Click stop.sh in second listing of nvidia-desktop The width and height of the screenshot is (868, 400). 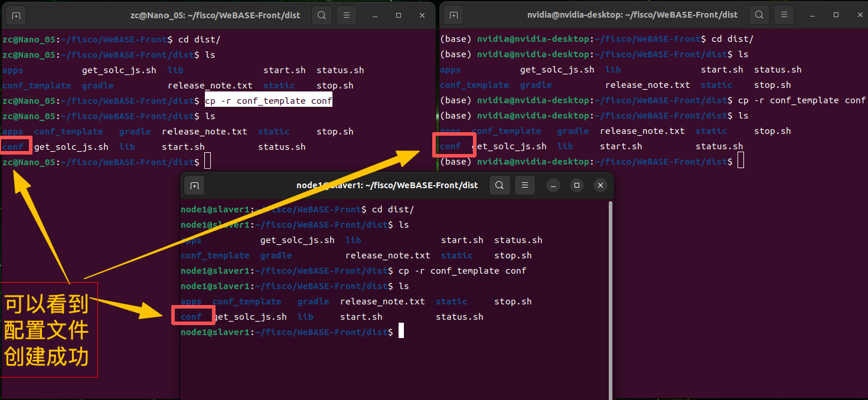pos(772,131)
